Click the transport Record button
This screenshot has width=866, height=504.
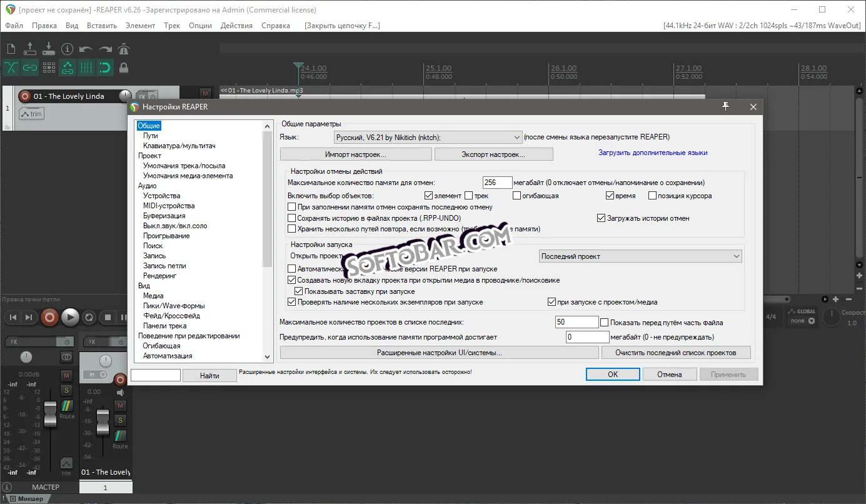pyautogui.click(x=50, y=318)
